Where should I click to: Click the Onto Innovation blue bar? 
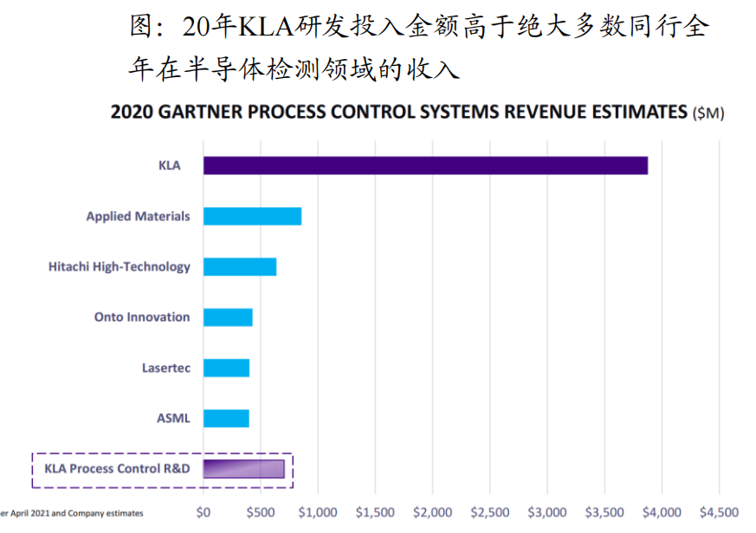[228, 317]
